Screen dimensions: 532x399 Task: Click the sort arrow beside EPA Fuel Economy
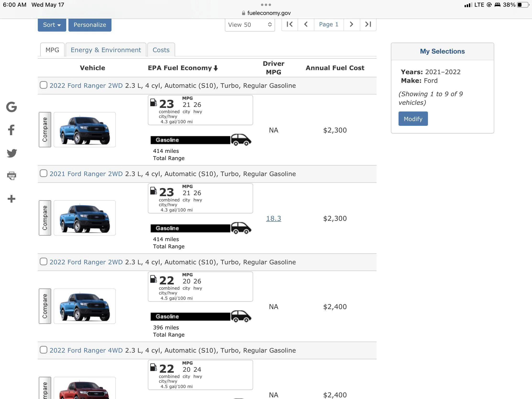click(216, 68)
